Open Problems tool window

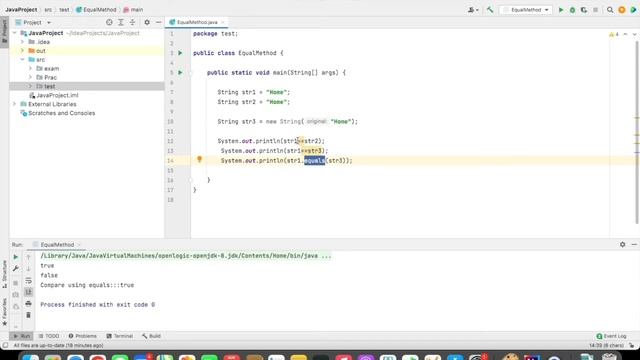tap(82, 336)
